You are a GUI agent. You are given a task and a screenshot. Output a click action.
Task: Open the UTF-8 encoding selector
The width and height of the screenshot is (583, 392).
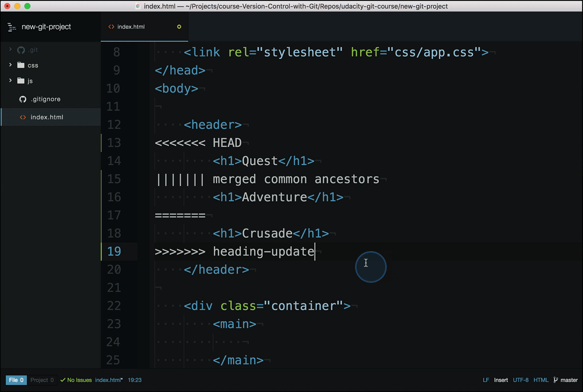(521, 380)
